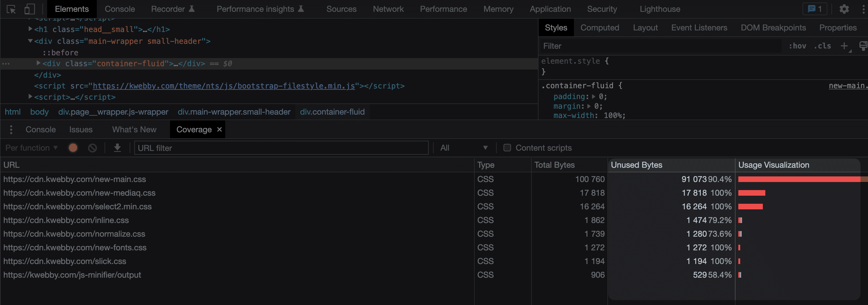Click the new-main.css usage bar
This screenshot has height=305, width=868.
click(x=803, y=179)
